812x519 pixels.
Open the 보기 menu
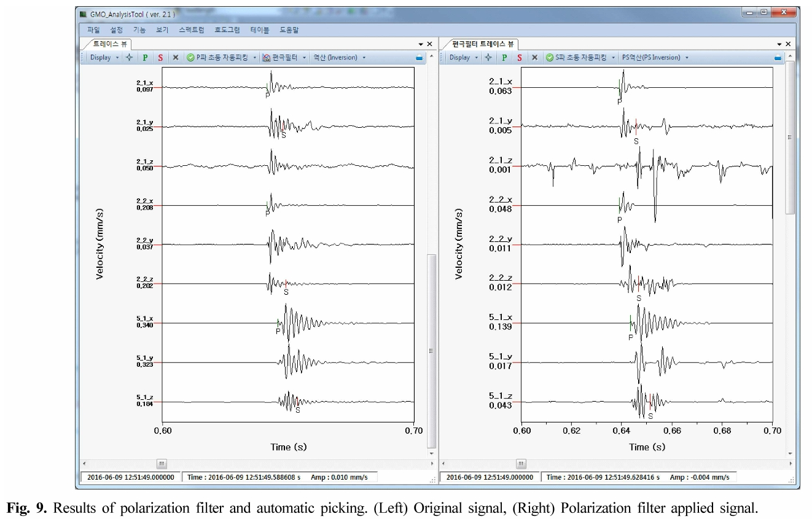[162, 29]
